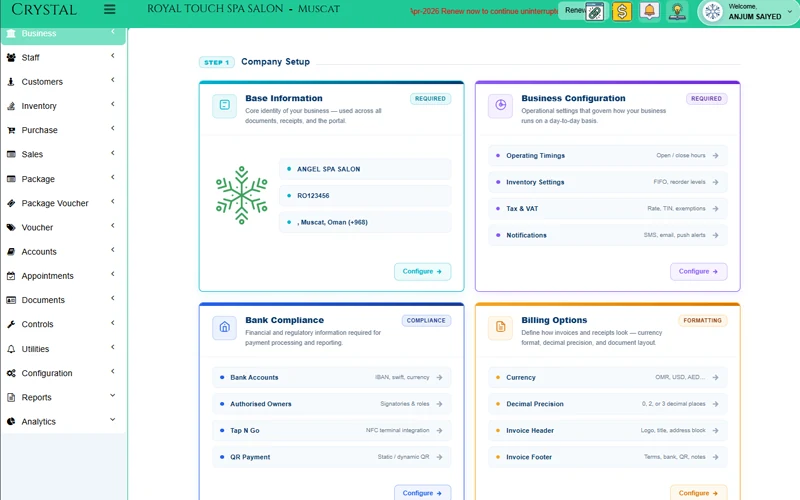Click Configure in Base Information card
This screenshot has width=800, height=500.
coord(422,271)
